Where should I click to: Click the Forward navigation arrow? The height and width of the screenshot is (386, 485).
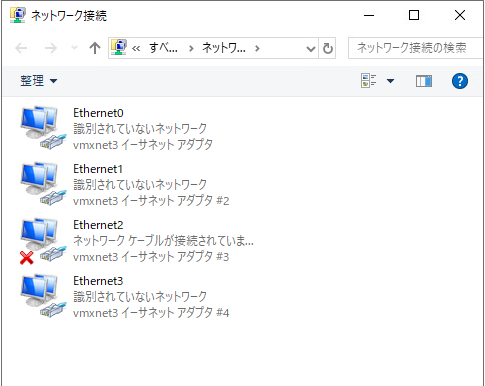coord(51,48)
